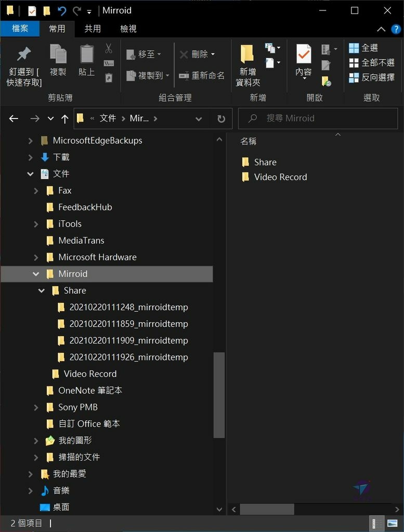Click New Folder icon in the title bar

tap(46, 11)
